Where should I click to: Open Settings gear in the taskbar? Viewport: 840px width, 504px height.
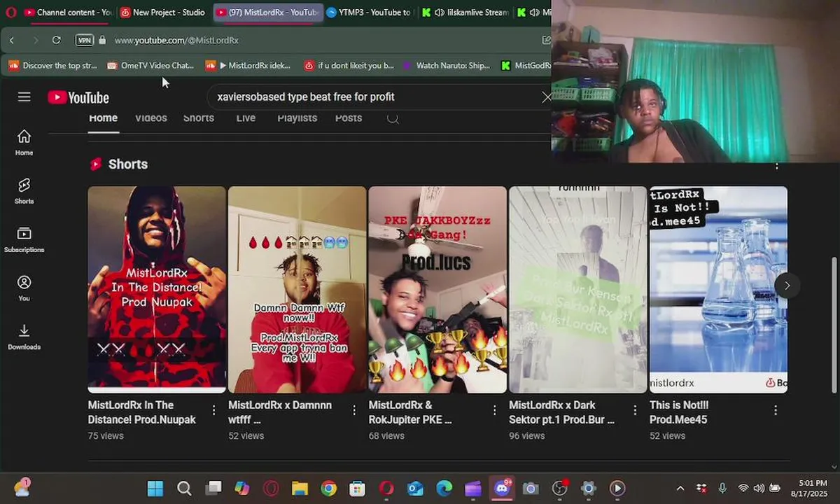pos(588,488)
